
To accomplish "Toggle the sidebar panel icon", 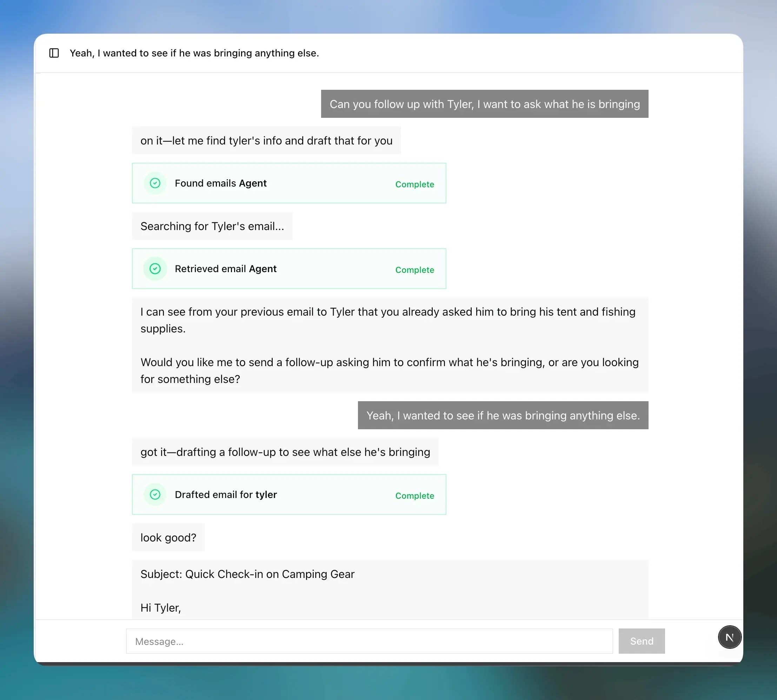I will click(54, 53).
